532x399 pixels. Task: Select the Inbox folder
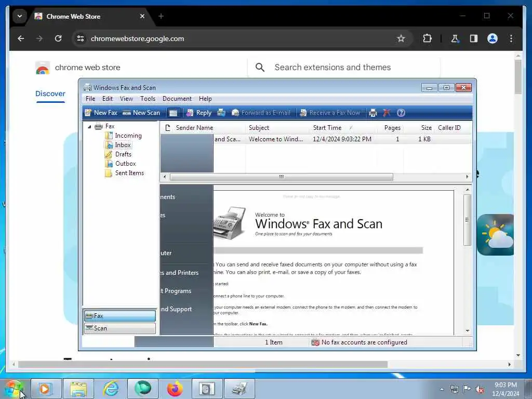point(118,145)
